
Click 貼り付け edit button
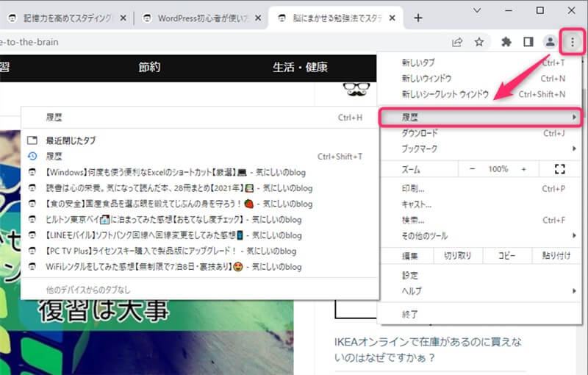(x=556, y=256)
